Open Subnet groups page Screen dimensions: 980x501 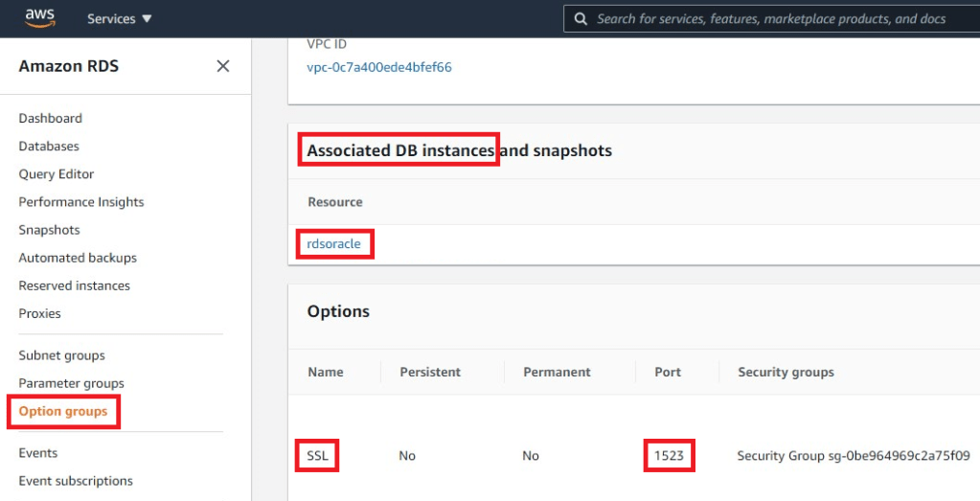coord(61,355)
